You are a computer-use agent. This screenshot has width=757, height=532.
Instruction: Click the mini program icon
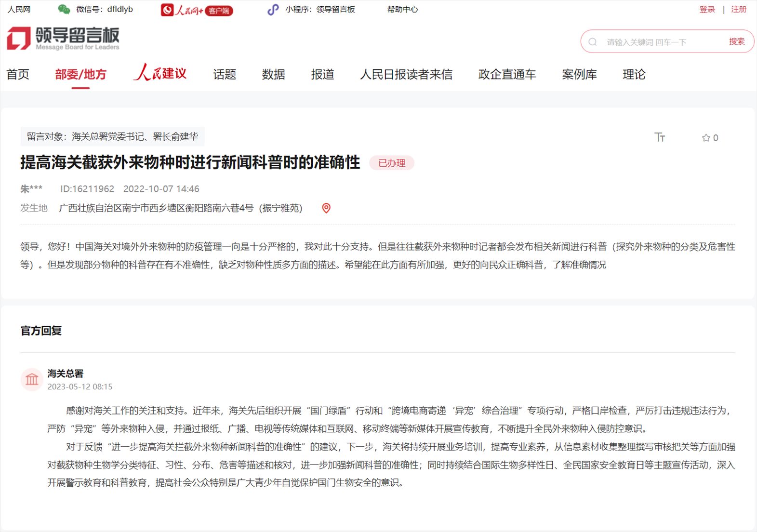[x=273, y=10]
